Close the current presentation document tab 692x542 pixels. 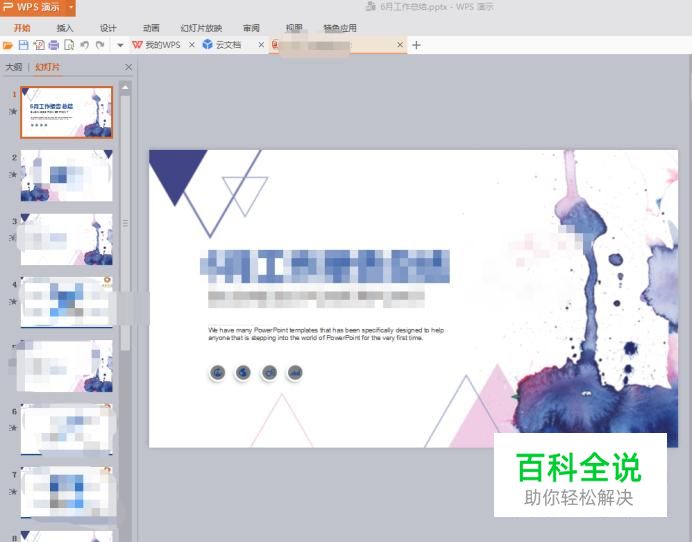click(x=400, y=45)
